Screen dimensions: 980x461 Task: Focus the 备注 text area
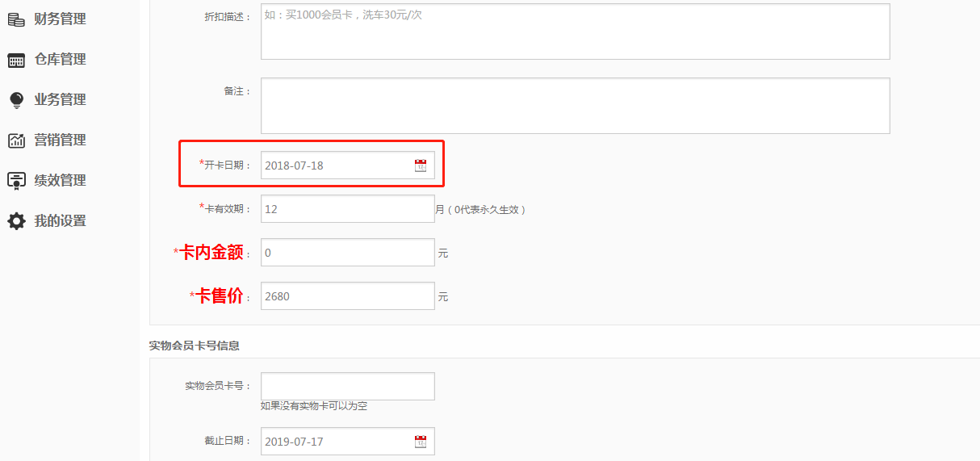[x=575, y=106]
